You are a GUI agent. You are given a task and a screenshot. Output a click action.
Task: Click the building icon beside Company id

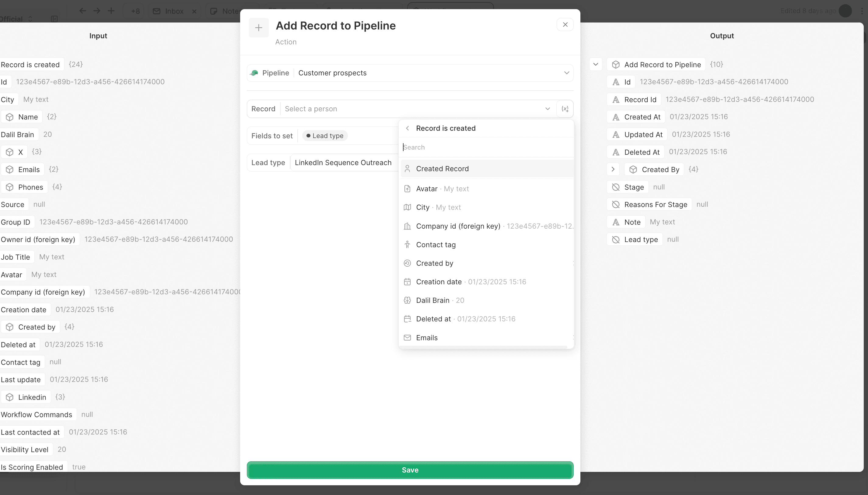(x=407, y=226)
